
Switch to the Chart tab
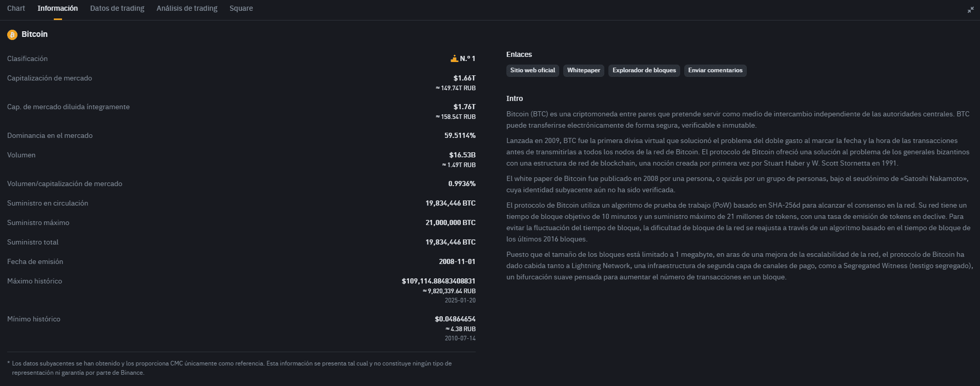pos(16,8)
